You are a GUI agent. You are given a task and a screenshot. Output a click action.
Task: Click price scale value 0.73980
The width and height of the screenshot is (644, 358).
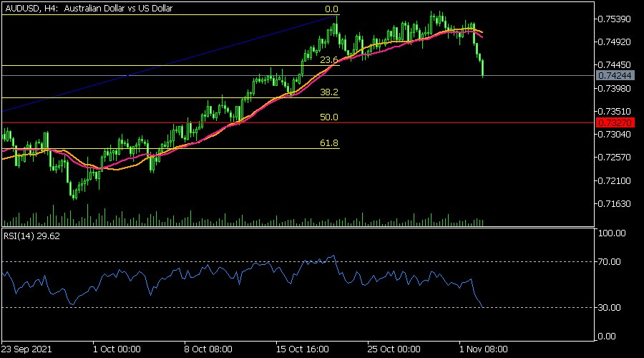(615, 88)
